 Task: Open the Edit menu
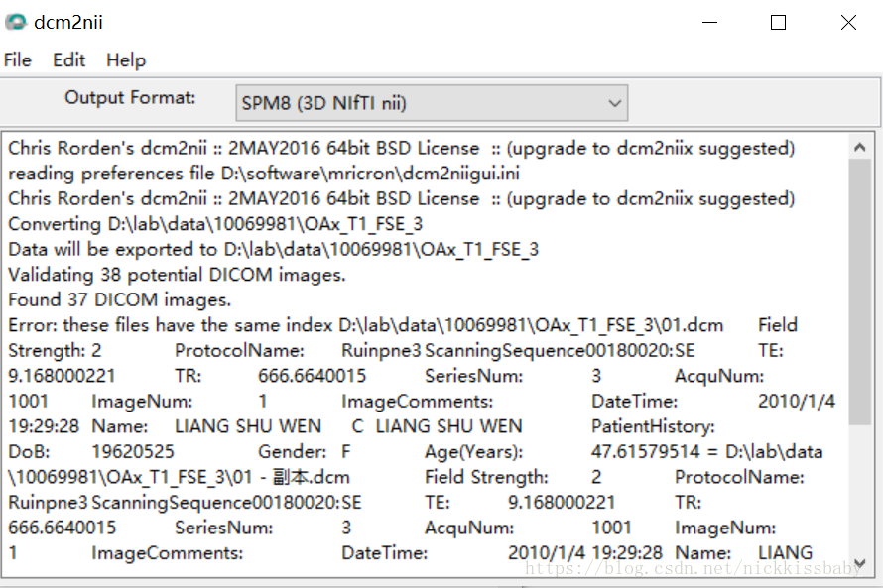[68, 60]
